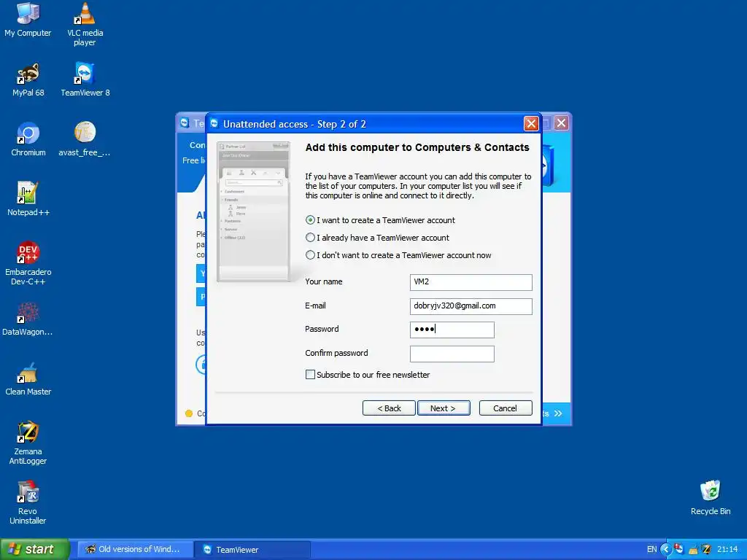Viewport: 747px width, 560px height.
Task: Select the Chromium desktop icon
Action: 28,139
